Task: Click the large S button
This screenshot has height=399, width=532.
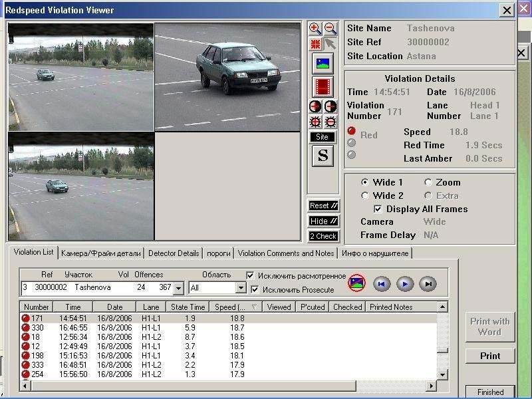Action: (x=323, y=156)
